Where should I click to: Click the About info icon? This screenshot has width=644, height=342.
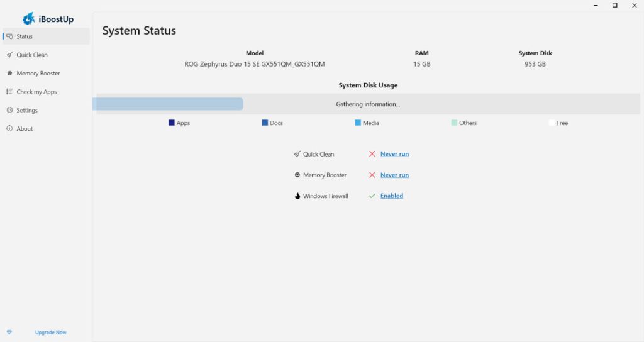(9, 129)
